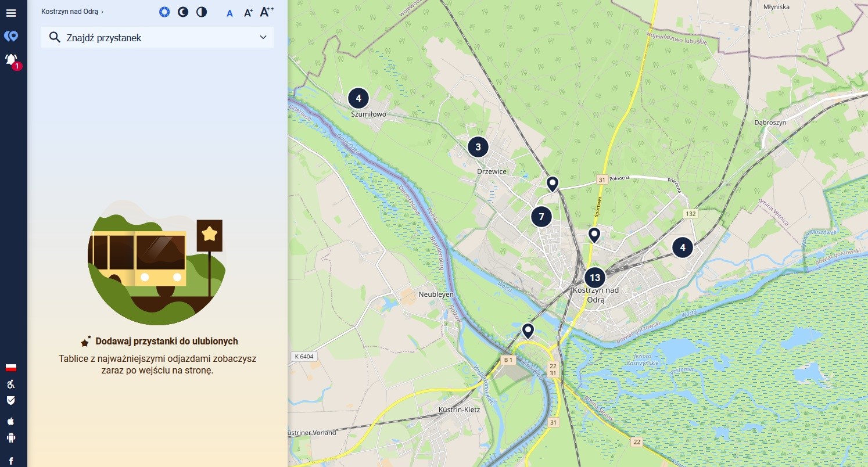Click the stop cluster marker labeled 13

point(594,278)
